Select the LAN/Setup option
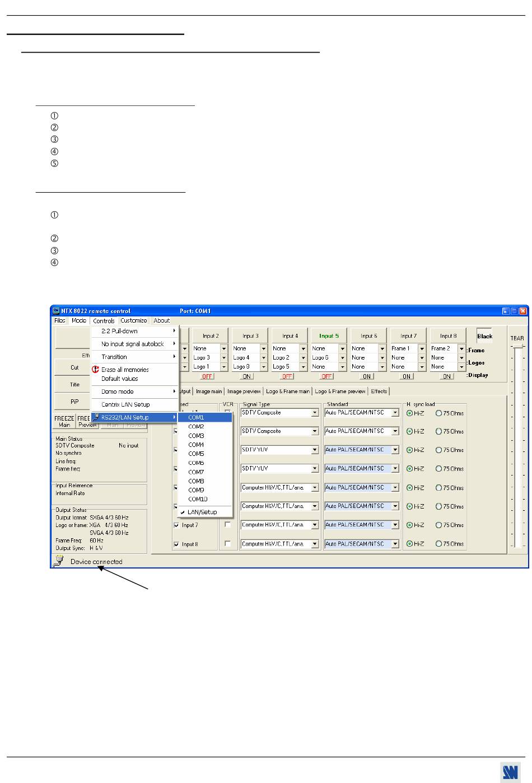Image resolution: width=532 pixels, height=783 pixels. click(x=204, y=512)
